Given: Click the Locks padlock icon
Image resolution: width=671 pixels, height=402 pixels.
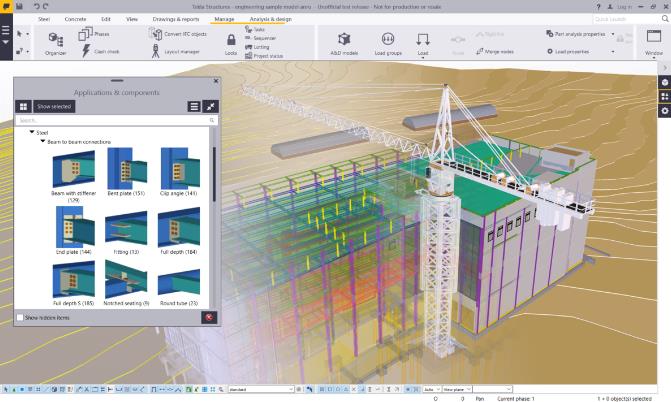Looking at the screenshot, I should tap(231, 42).
